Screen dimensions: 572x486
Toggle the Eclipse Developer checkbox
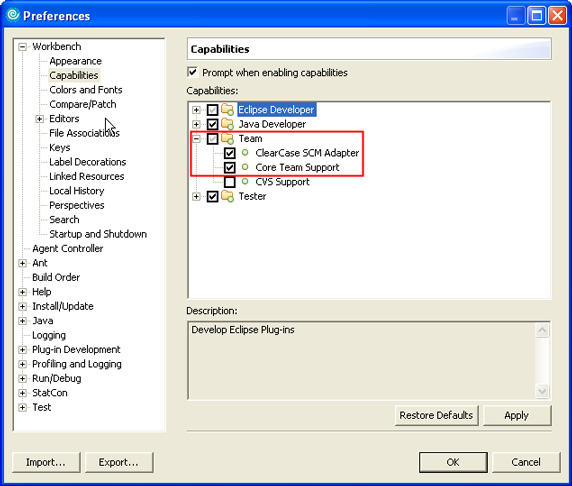[212, 110]
